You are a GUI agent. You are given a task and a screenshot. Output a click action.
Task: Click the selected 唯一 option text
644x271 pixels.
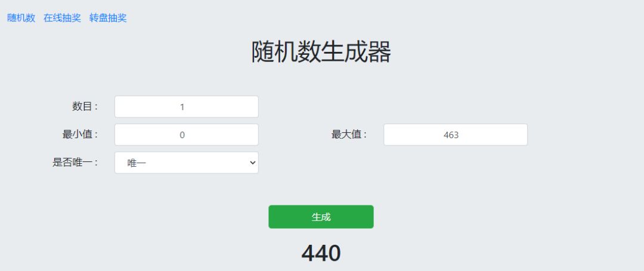tap(137, 163)
